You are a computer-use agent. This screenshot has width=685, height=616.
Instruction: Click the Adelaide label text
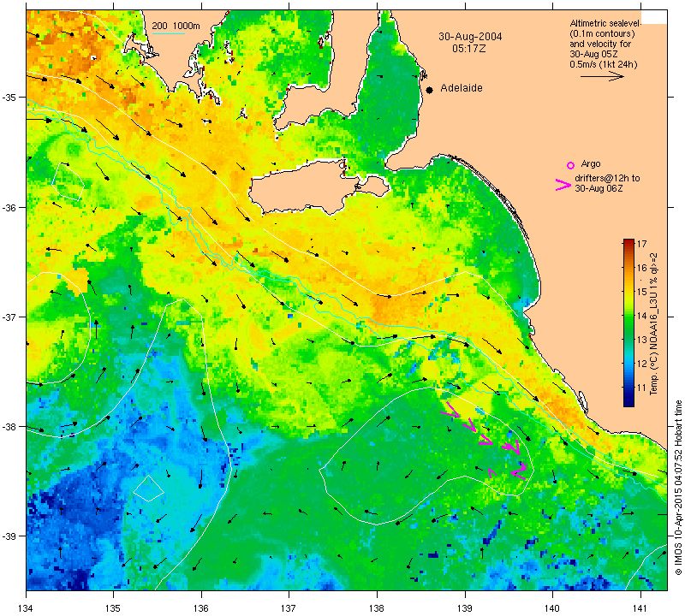coord(462,88)
